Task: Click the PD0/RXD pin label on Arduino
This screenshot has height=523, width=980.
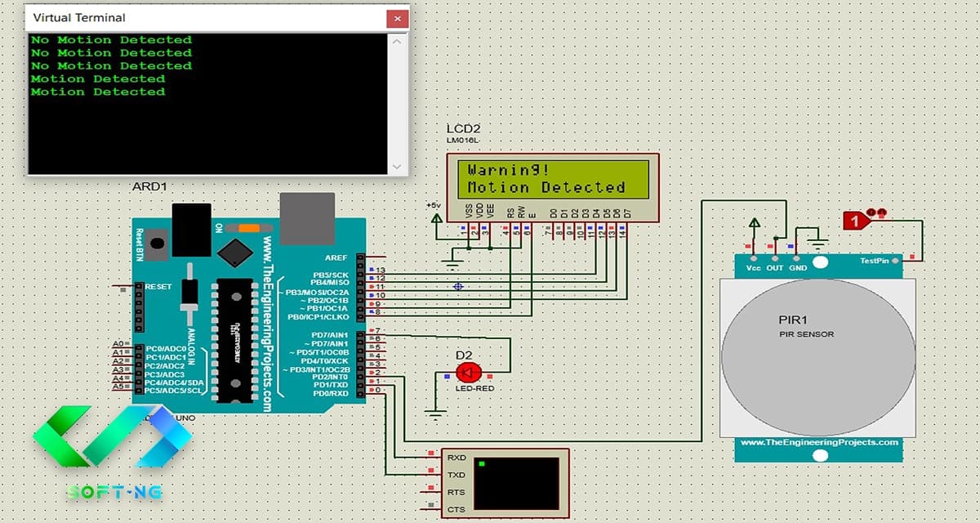Action: click(331, 393)
